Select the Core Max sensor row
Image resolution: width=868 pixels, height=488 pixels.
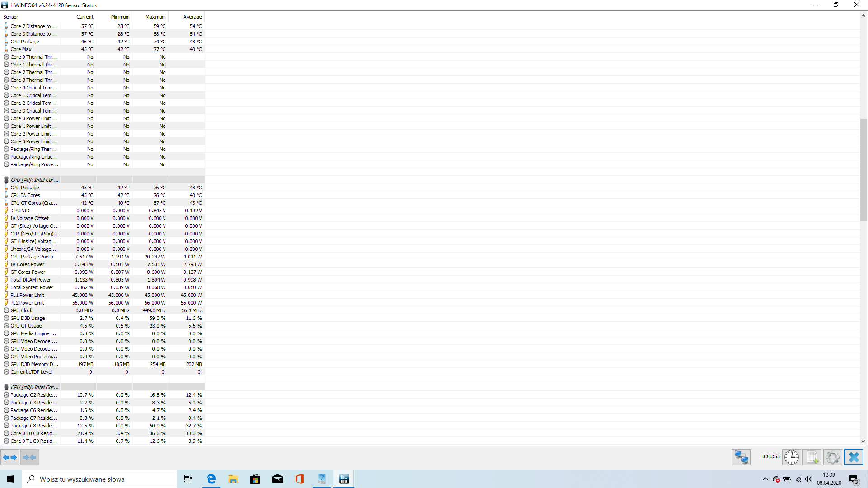pyautogui.click(x=104, y=49)
